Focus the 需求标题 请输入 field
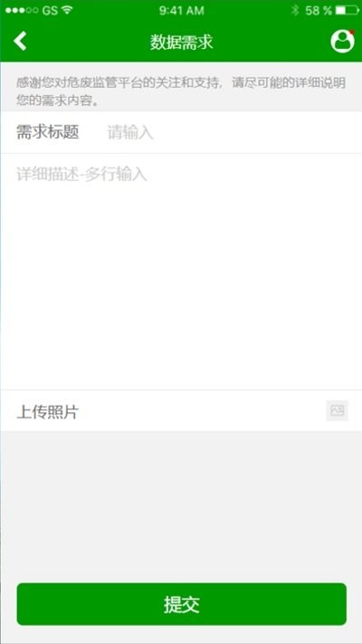This screenshot has height=644, width=362. click(x=181, y=132)
